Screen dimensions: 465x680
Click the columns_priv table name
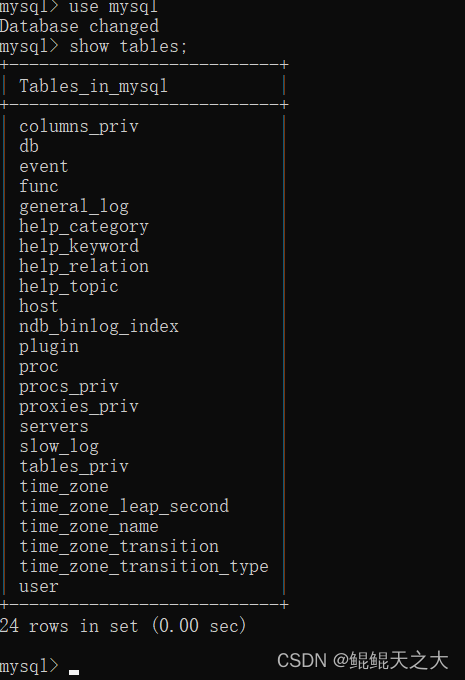point(79,127)
